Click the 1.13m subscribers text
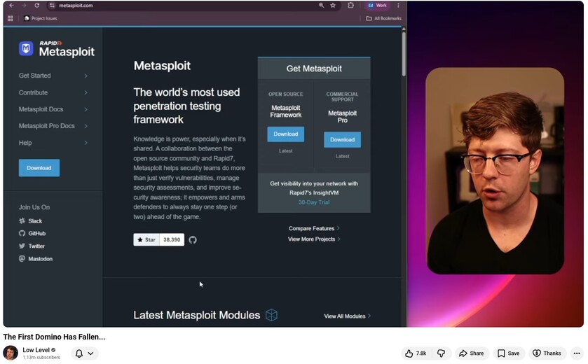The width and height of the screenshot is (588, 364). (x=41, y=358)
